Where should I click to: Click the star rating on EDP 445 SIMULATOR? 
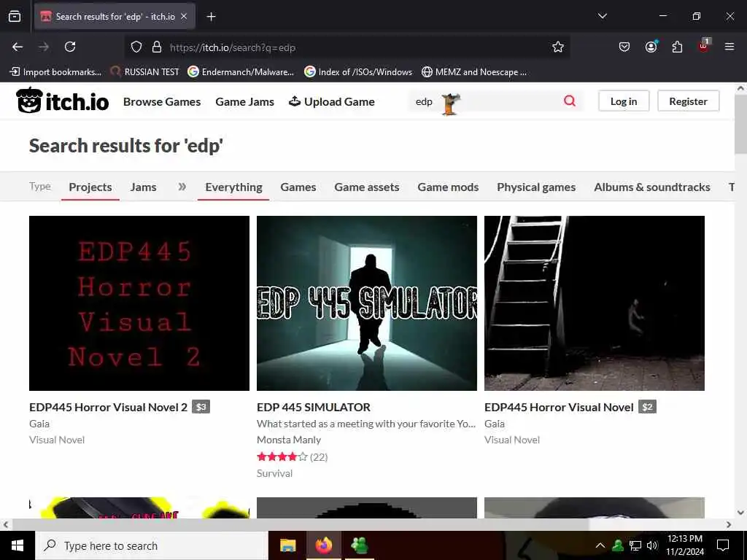click(282, 457)
